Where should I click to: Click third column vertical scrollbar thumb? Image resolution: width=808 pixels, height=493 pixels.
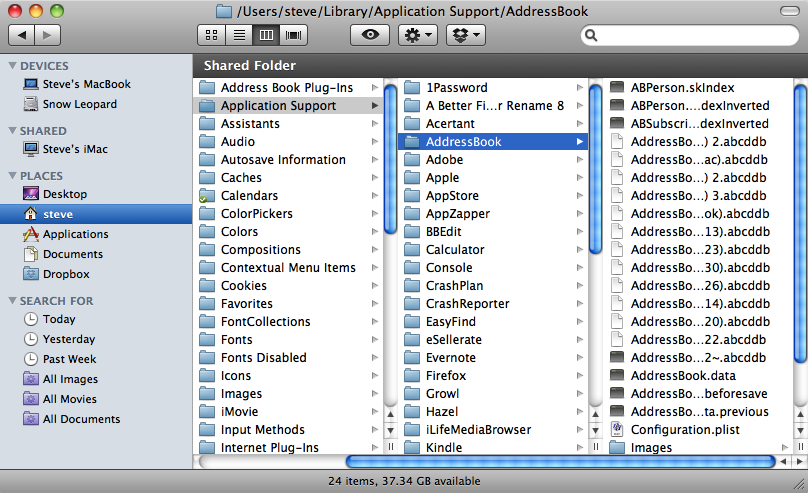click(800, 224)
